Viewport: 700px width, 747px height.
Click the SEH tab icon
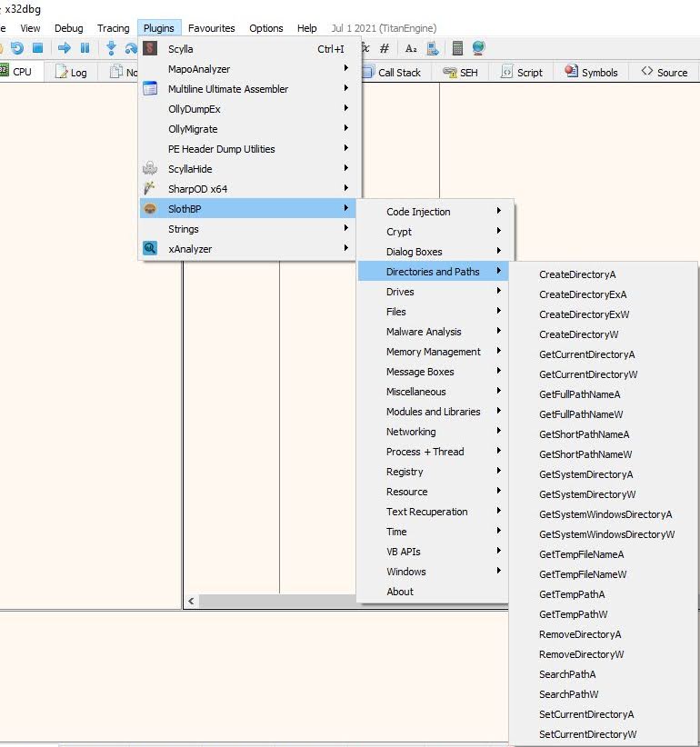(450, 73)
